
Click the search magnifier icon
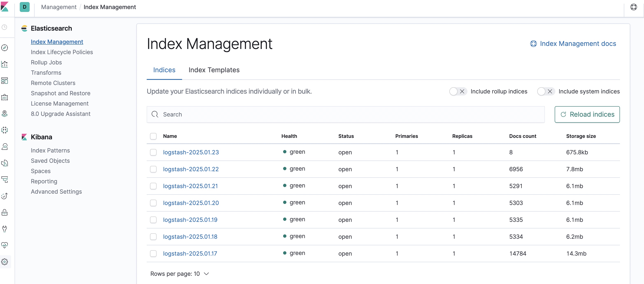(155, 114)
